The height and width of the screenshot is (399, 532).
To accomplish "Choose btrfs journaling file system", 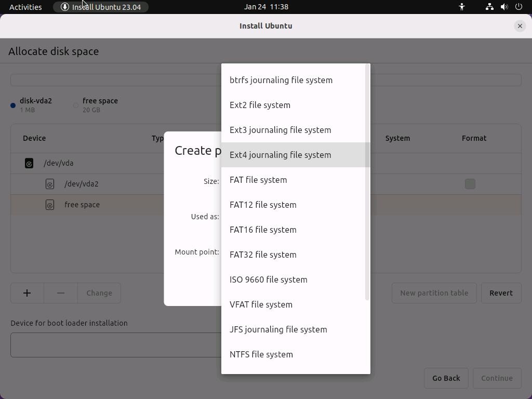I will coord(281,80).
